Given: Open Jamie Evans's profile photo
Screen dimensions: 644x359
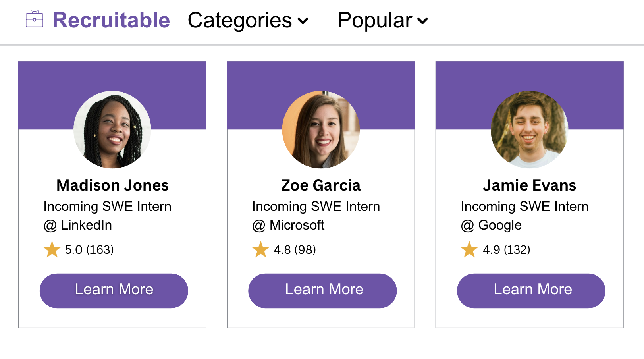Looking at the screenshot, I should (529, 129).
